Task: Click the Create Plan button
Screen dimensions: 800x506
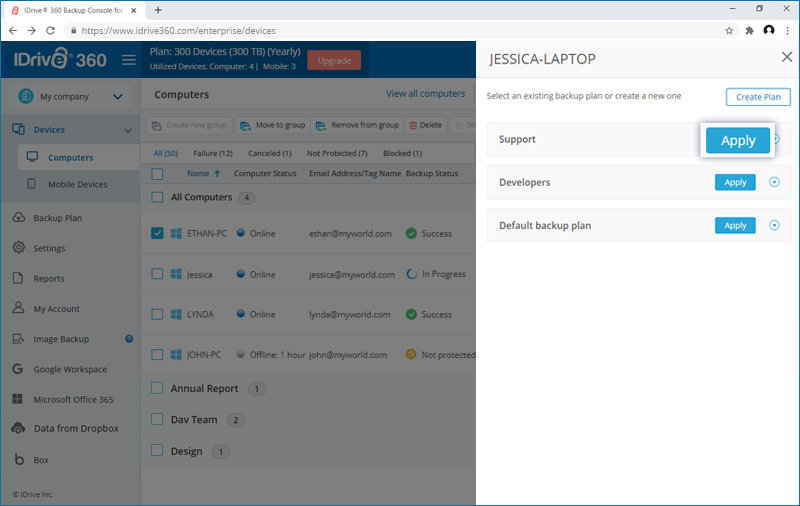Action: (758, 97)
